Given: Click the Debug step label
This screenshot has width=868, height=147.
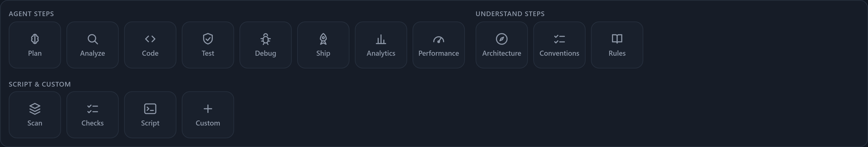Looking at the screenshot, I should (265, 53).
